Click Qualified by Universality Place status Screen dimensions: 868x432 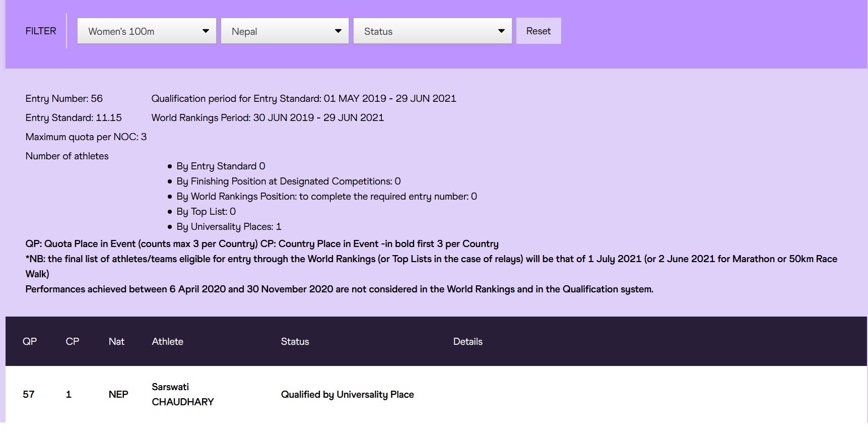(x=347, y=394)
